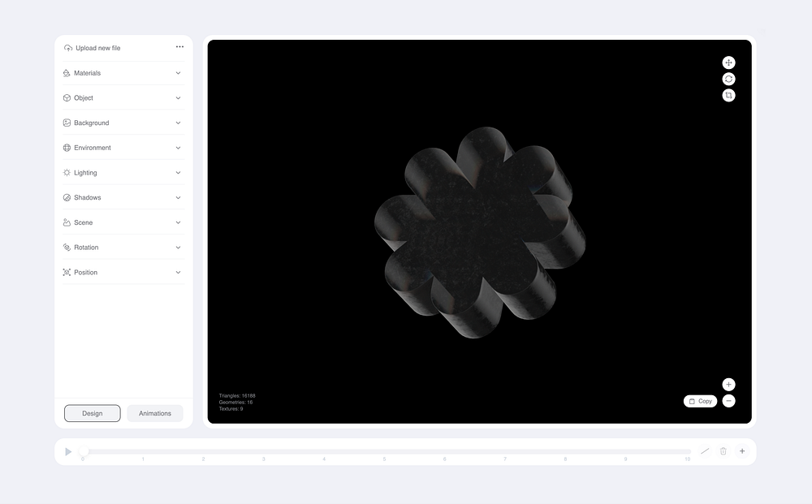Screen dimensions: 812x504
Task: Click the Copy button in viewport
Action: pyautogui.click(x=700, y=401)
